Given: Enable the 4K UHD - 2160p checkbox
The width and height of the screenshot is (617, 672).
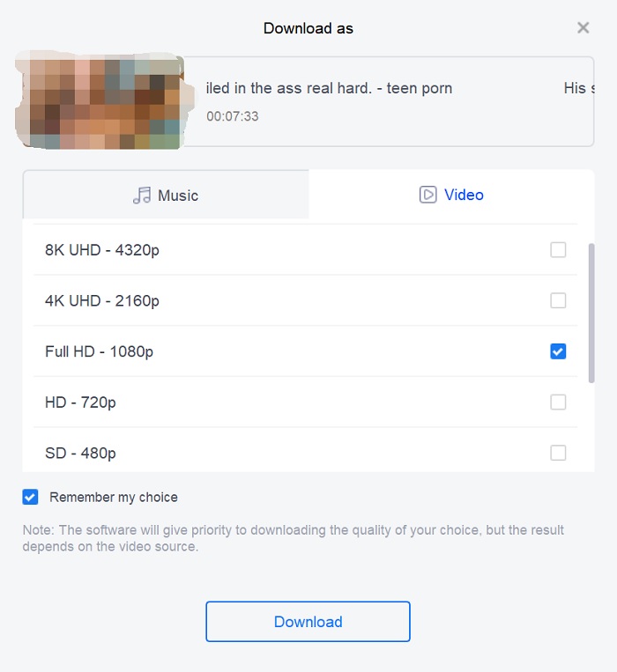Looking at the screenshot, I should point(558,300).
